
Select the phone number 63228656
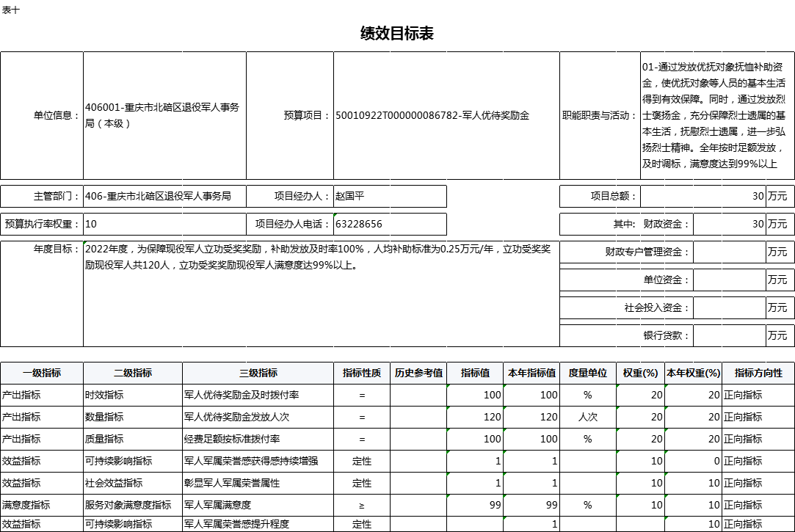[x=391, y=224]
